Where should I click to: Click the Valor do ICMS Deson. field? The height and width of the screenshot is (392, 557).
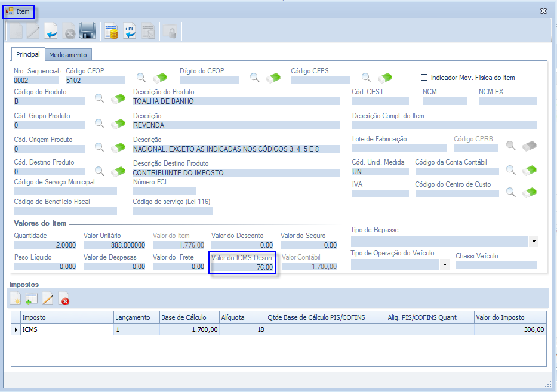(x=242, y=267)
